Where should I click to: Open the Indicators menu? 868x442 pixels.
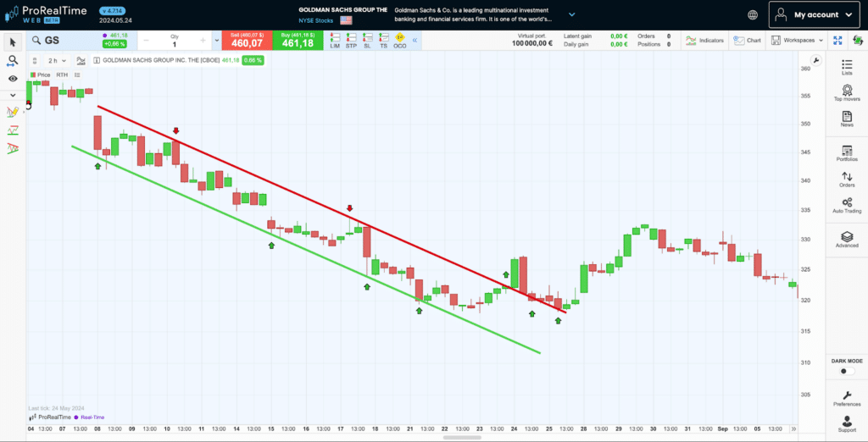coord(704,41)
